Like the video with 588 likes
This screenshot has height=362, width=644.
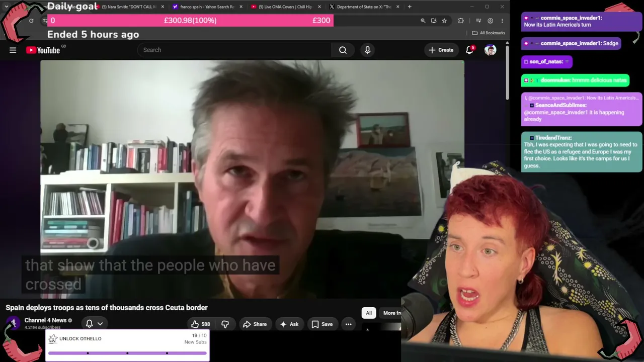point(200,324)
